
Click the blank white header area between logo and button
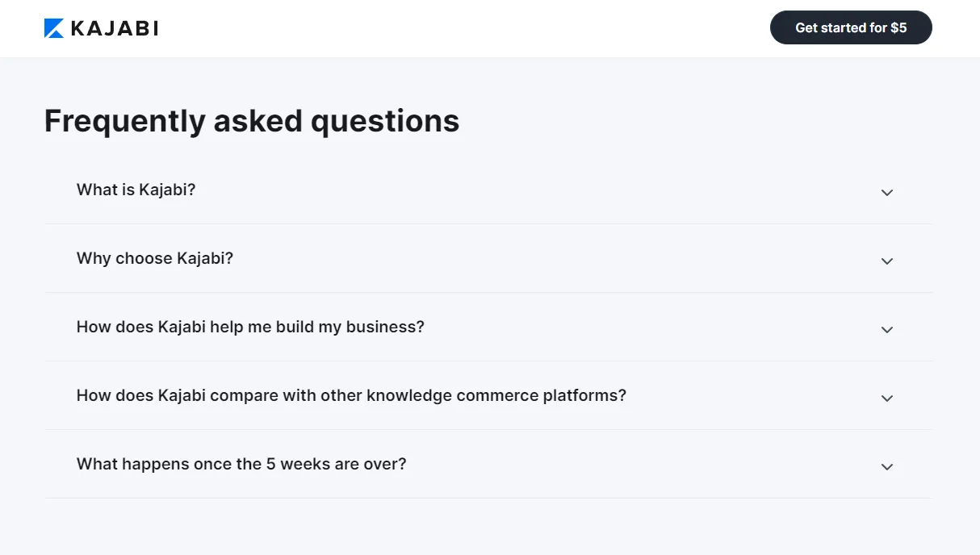click(x=464, y=28)
